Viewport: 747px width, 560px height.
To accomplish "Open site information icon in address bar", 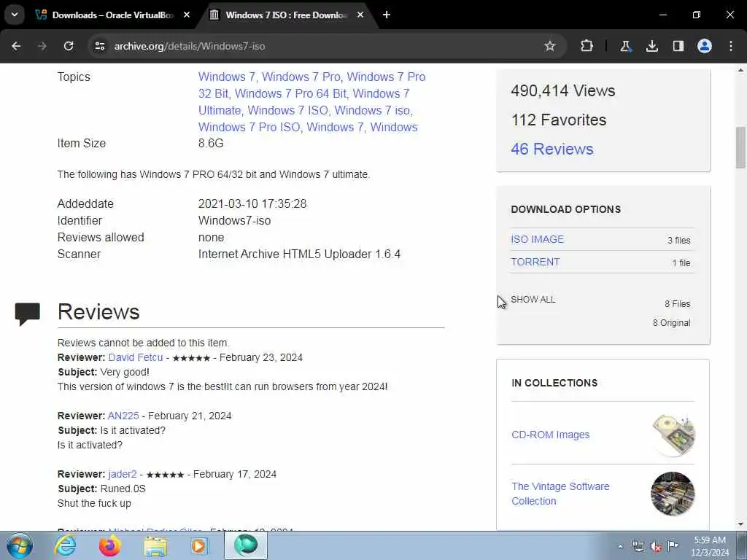I will point(99,46).
